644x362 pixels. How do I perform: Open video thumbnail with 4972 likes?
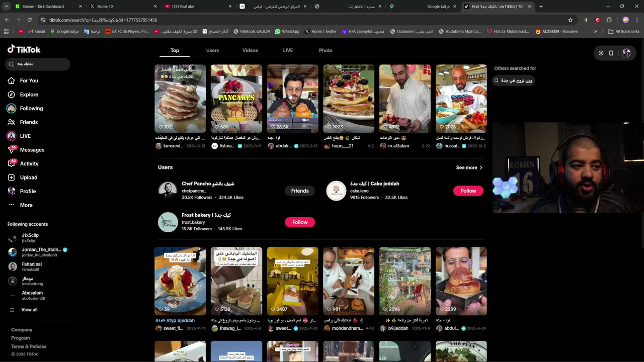[x=405, y=99]
